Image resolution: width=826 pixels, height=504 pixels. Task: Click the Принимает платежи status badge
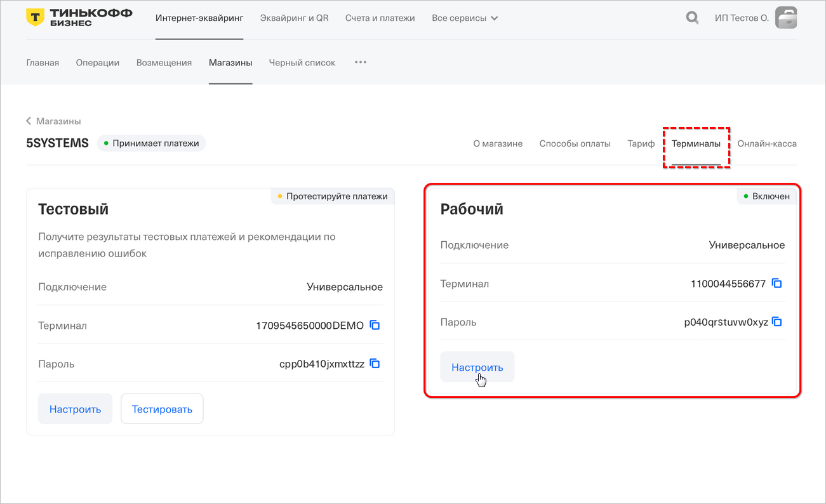click(151, 143)
